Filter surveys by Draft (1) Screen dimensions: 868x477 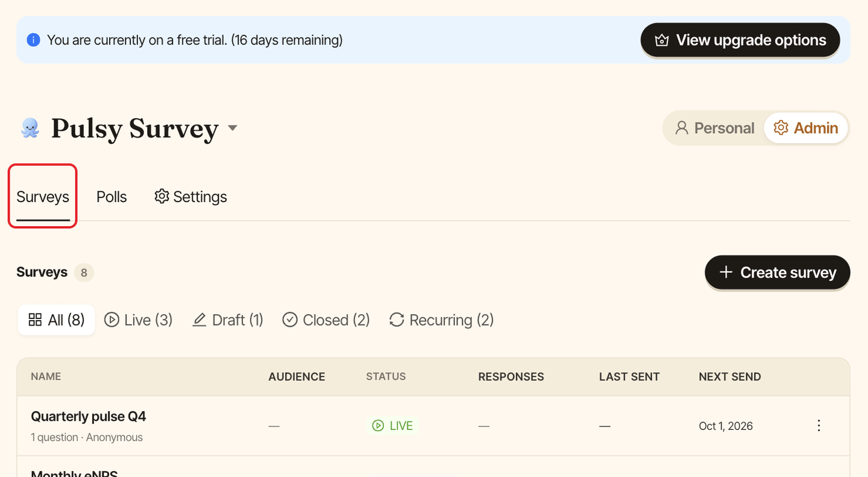(228, 320)
